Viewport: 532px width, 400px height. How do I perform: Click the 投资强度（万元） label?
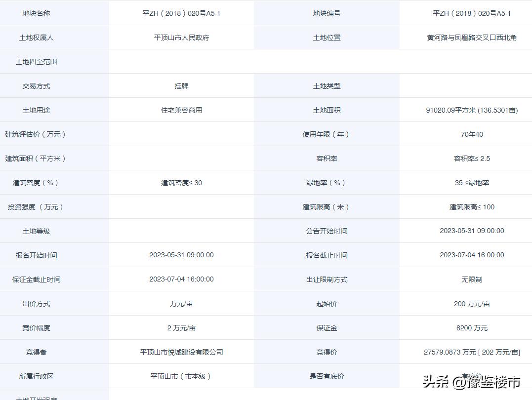click(35, 207)
